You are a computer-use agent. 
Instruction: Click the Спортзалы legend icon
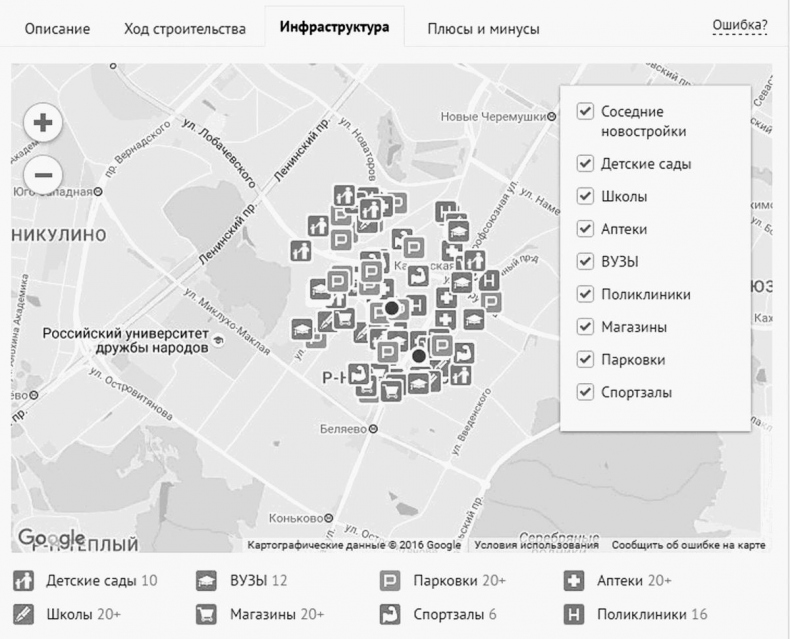point(390,614)
